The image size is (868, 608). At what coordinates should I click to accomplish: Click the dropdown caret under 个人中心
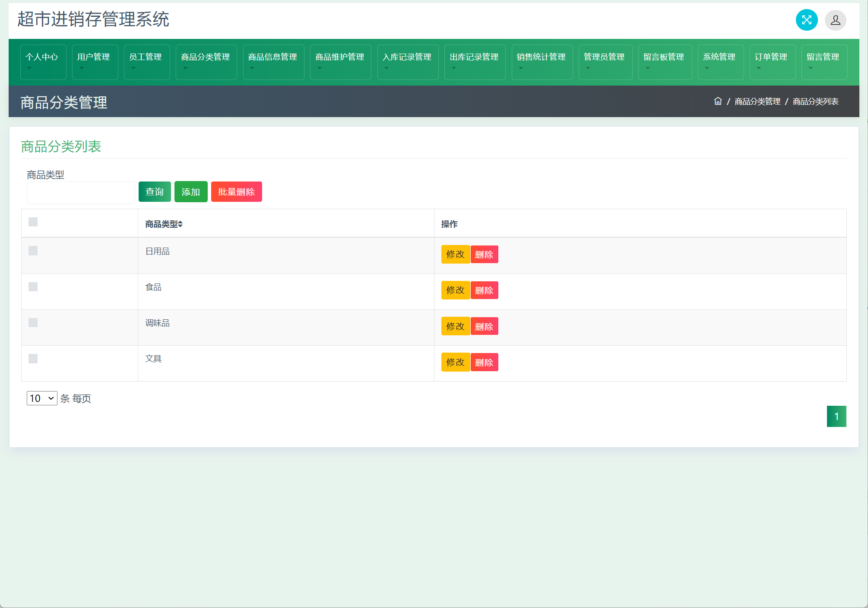point(29,68)
